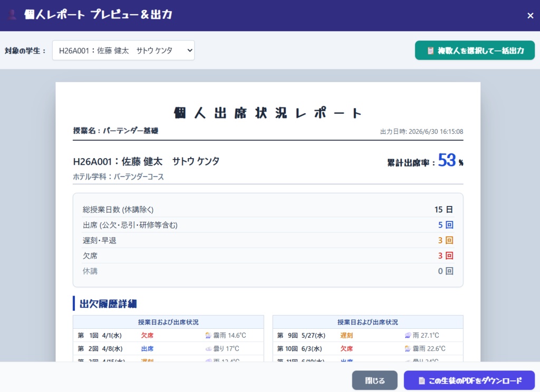Click the person icon in the title bar

12,15
